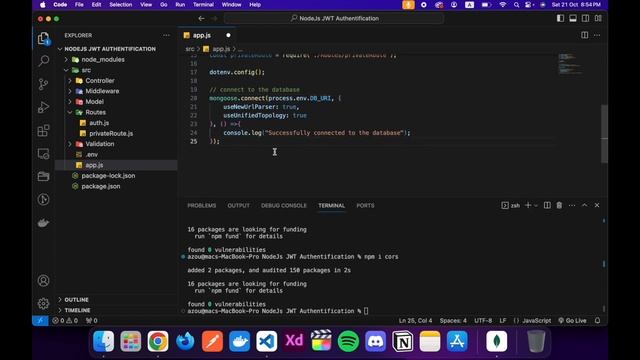Viewport: 640px width, 360px height.
Task: Switch to the Ports tab
Action: coord(365,205)
